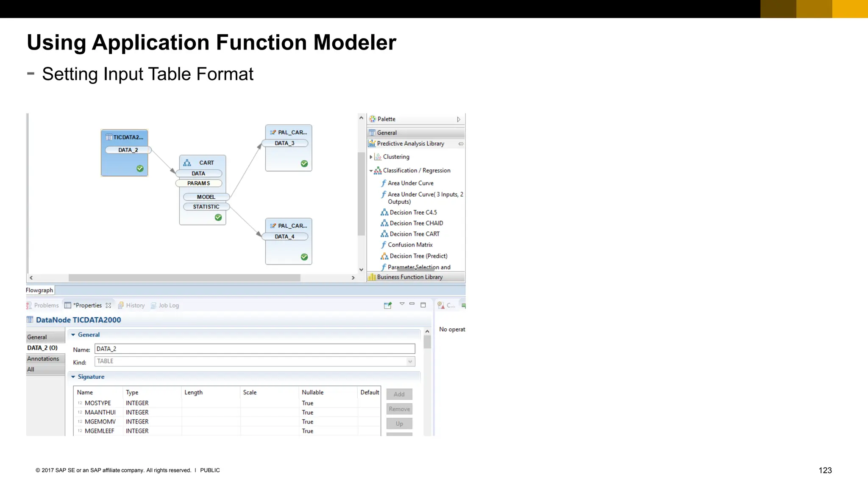Click the pin icon beside Predictive Analysis Library
This screenshot has width=868, height=488.
pyautogui.click(x=461, y=144)
